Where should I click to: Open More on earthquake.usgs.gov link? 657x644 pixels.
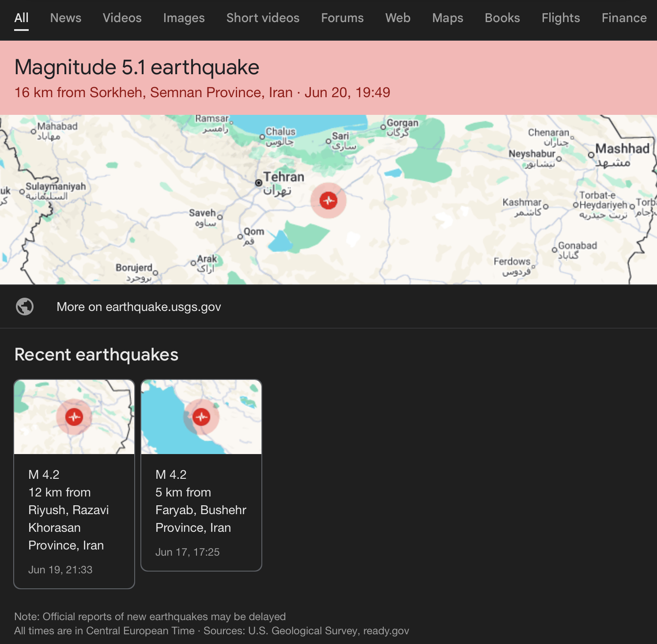tap(139, 307)
